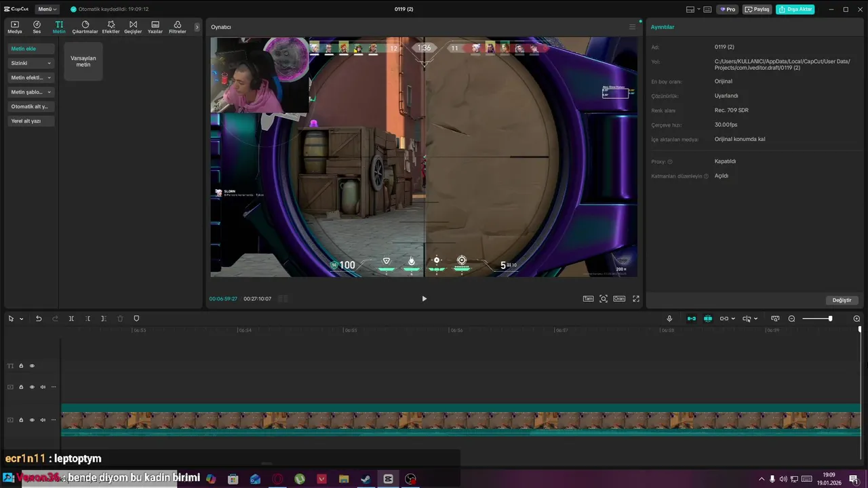Mute the upper video track
The width and height of the screenshot is (868, 488).
coord(43,387)
